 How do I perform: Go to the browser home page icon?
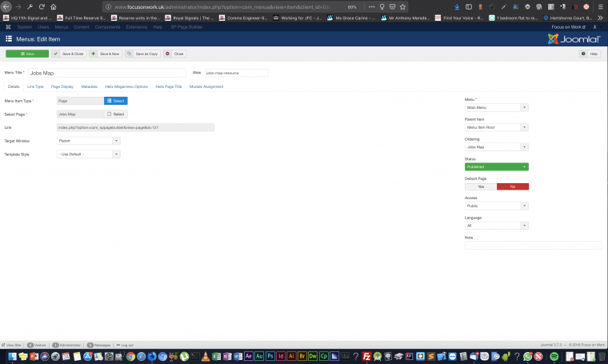coord(54,6)
